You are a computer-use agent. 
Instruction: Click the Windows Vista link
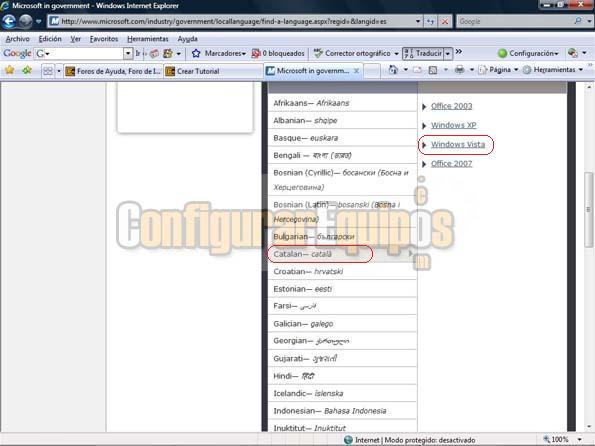point(458,144)
